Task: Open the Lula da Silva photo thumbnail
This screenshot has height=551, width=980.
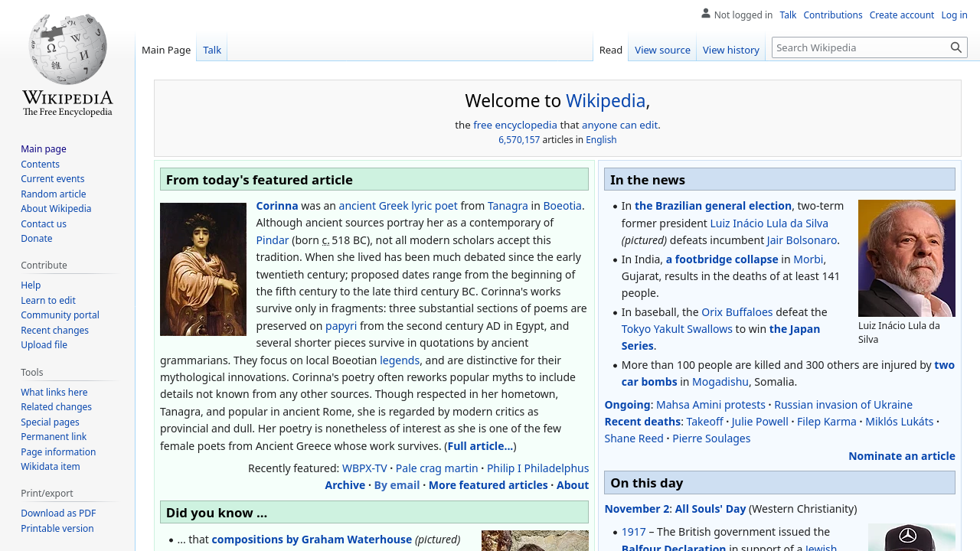Action: point(906,258)
